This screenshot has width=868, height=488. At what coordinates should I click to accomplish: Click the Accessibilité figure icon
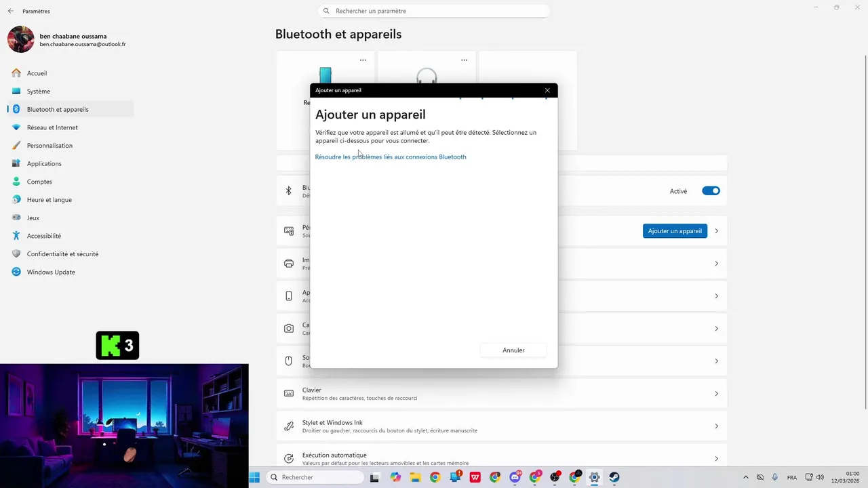[16, 236]
